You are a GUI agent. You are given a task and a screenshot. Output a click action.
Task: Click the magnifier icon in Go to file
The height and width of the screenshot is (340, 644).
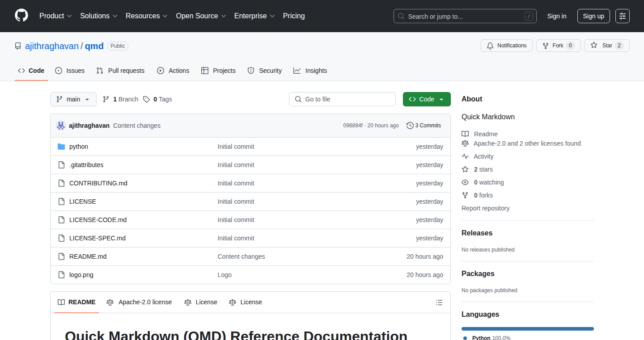point(298,99)
